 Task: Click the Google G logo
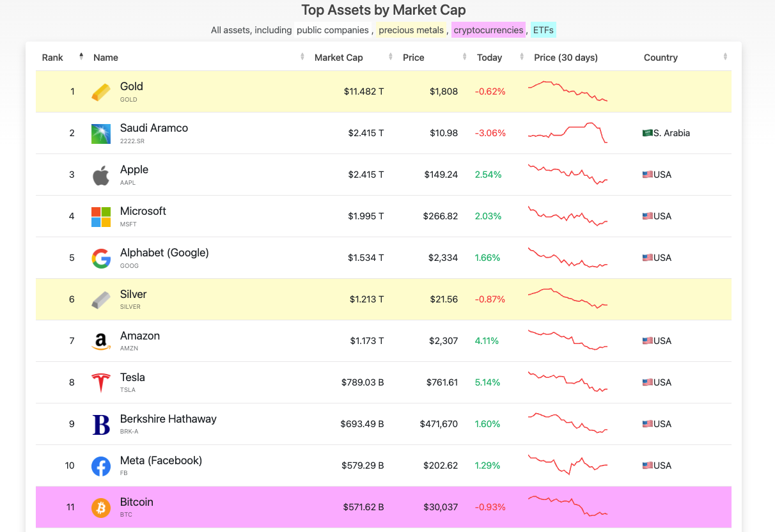101,258
